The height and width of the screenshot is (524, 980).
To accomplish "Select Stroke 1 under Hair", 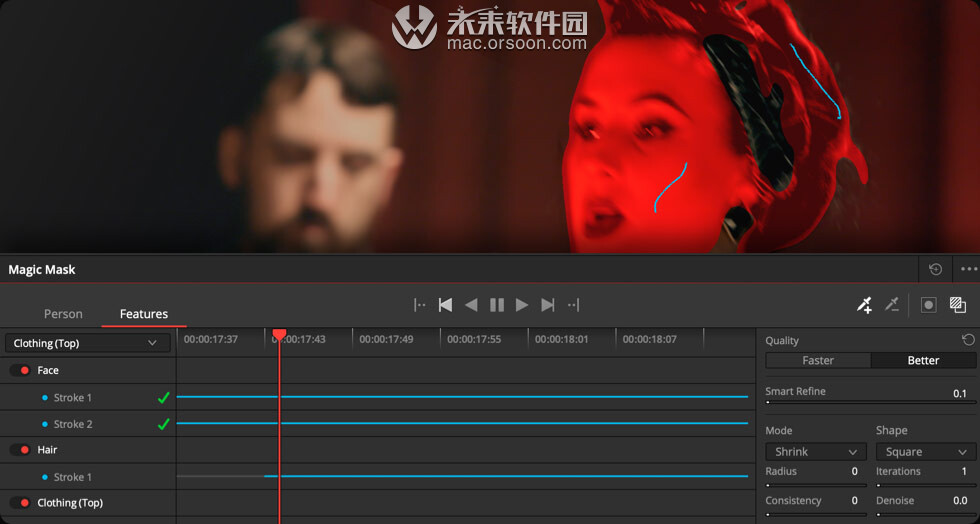I will [x=72, y=477].
